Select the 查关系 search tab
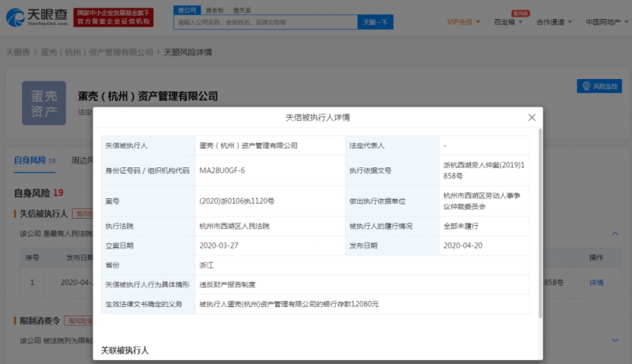The height and width of the screenshot is (364, 632). (242, 10)
